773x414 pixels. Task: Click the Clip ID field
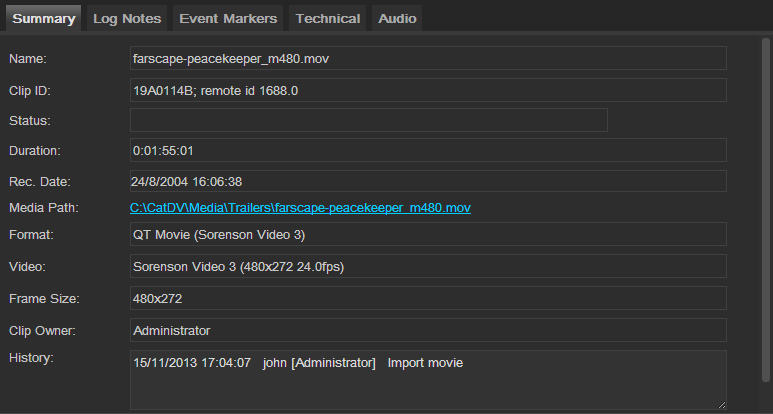428,90
